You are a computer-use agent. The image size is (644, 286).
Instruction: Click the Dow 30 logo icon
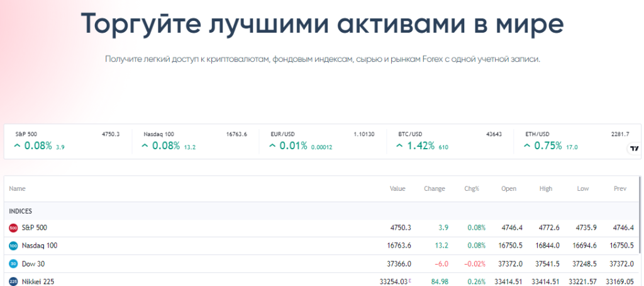point(13,264)
